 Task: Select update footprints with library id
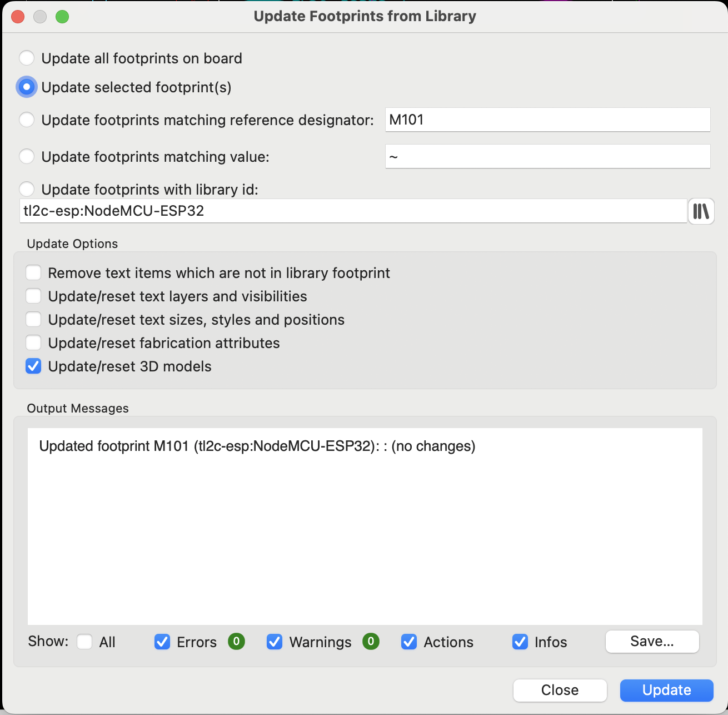[x=27, y=190]
